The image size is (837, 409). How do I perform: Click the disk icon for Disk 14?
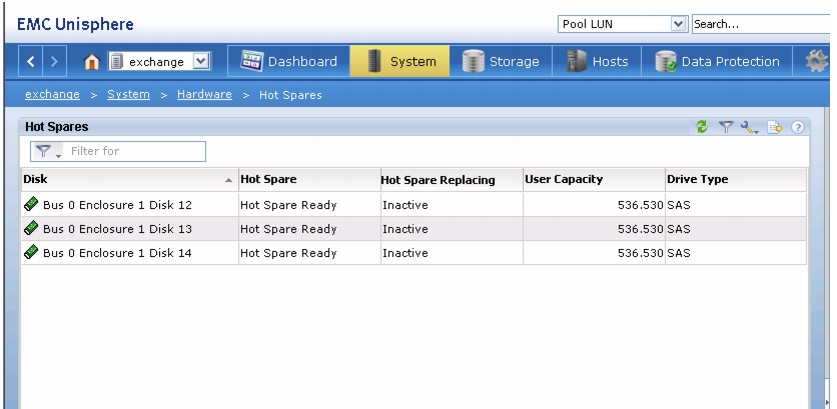click(x=31, y=252)
